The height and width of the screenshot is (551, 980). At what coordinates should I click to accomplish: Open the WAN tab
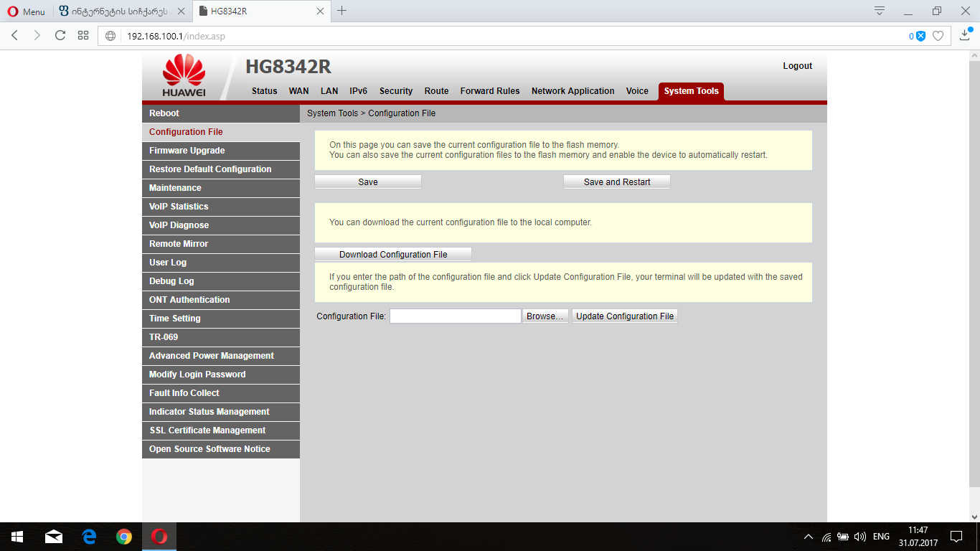point(299,91)
